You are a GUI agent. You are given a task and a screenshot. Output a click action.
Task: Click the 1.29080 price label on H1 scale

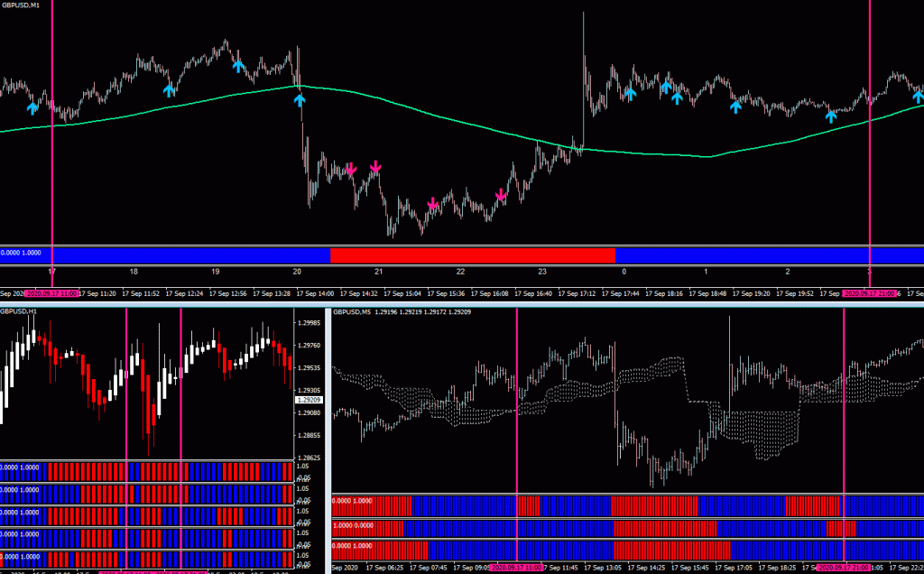(310, 412)
